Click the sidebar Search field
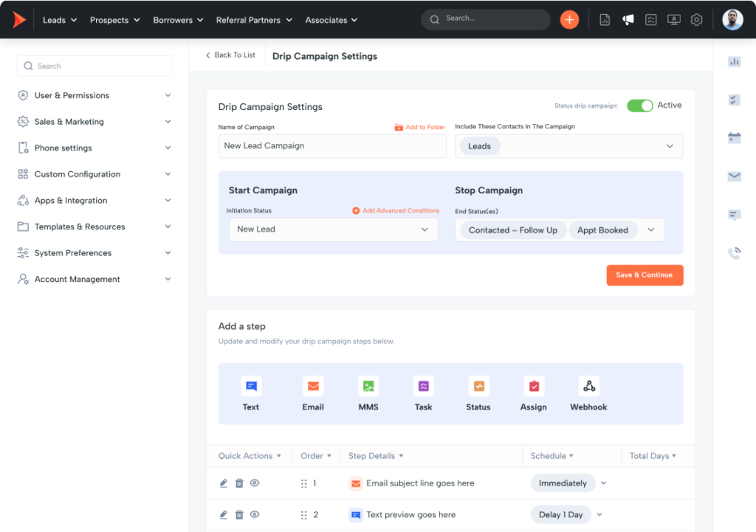 pyautogui.click(x=94, y=66)
